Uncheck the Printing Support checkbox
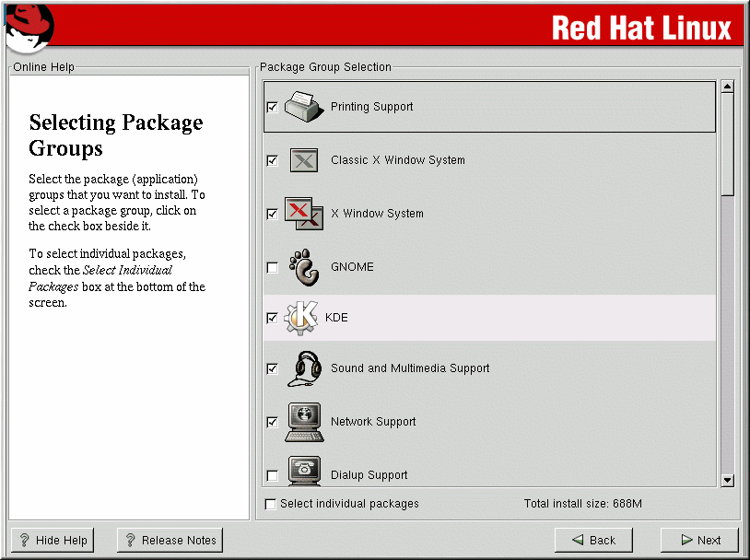 click(x=272, y=107)
